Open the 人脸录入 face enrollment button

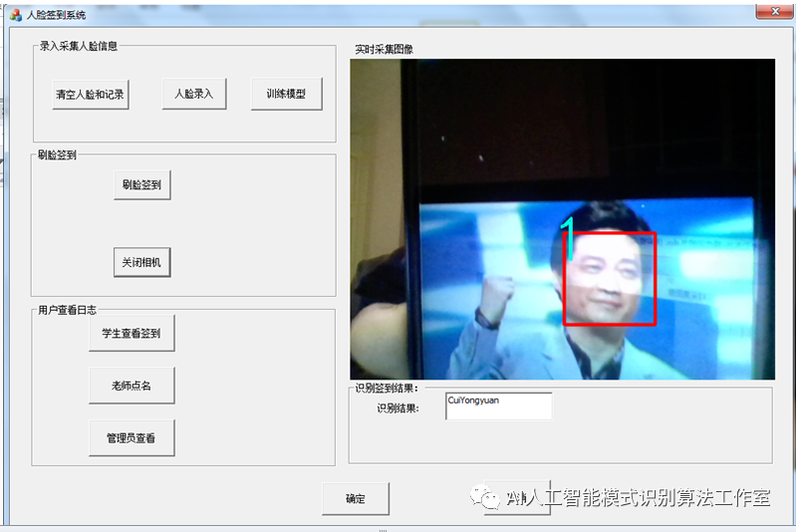(194, 94)
